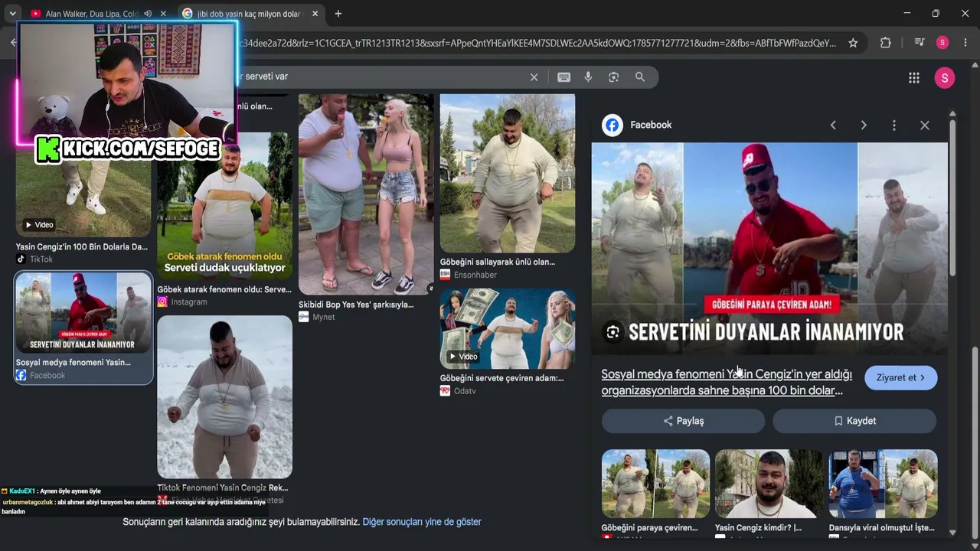
Task: Click the preview panel scrollbar thumb
Action: coord(952,197)
